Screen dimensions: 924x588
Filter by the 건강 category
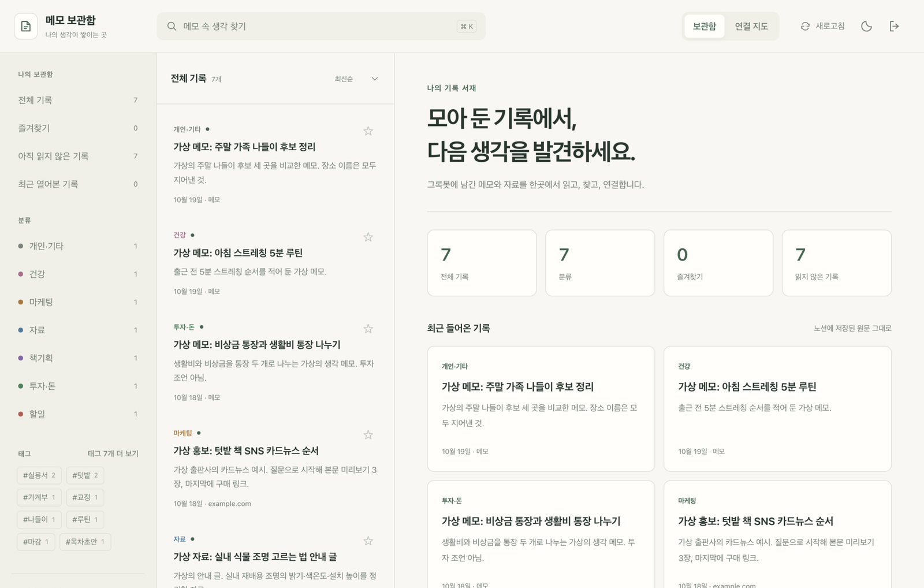(x=78, y=274)
